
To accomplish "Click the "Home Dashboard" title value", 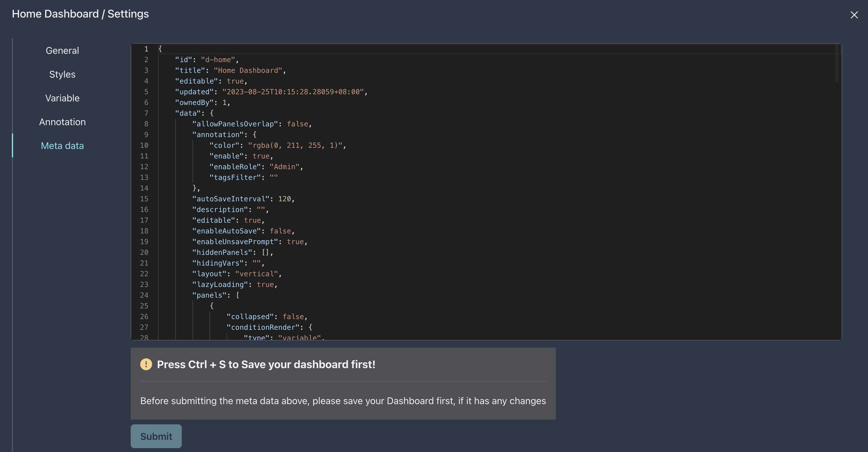I will coord(248,70).
